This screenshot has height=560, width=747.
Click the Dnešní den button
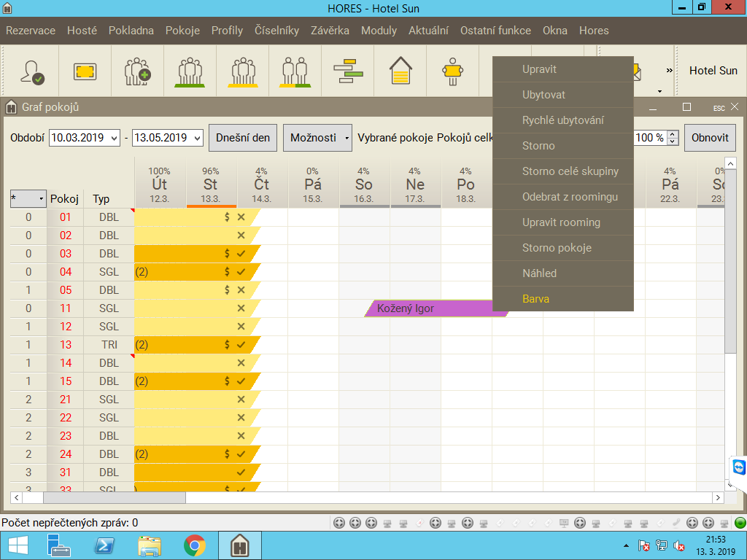tap(243, 138)
